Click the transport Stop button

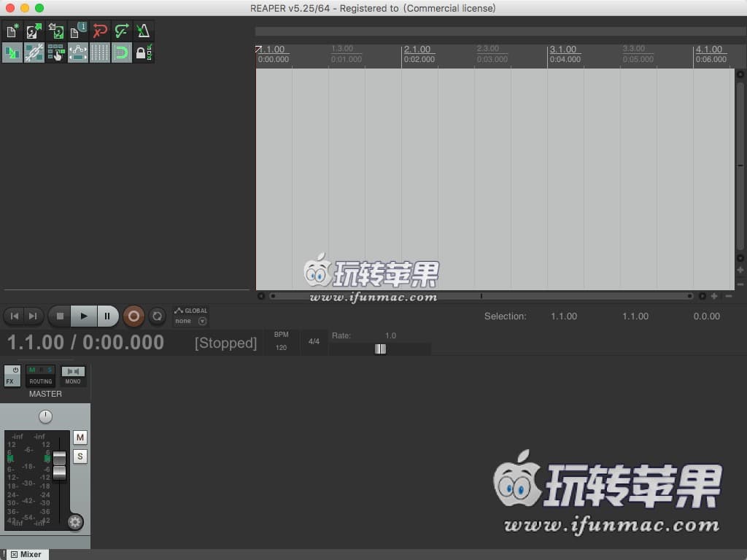coord(60,316)
